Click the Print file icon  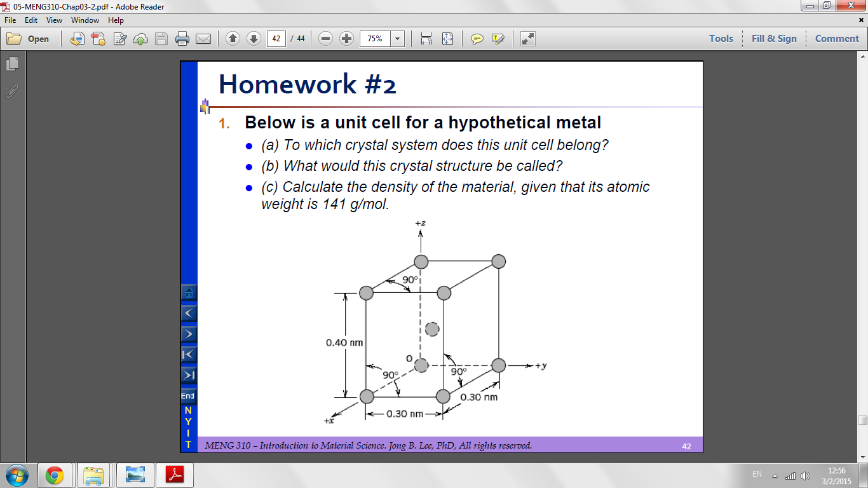tap(182, 39)
